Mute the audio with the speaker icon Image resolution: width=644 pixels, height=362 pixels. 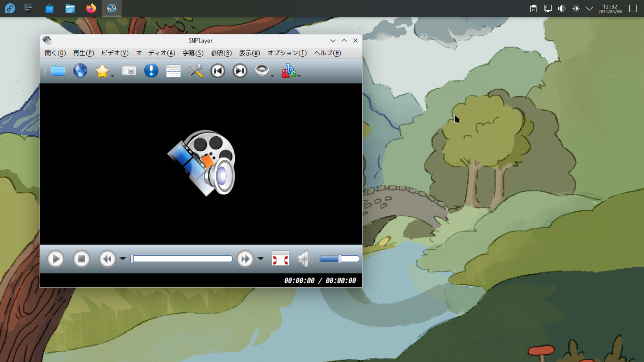pos(305,259)
